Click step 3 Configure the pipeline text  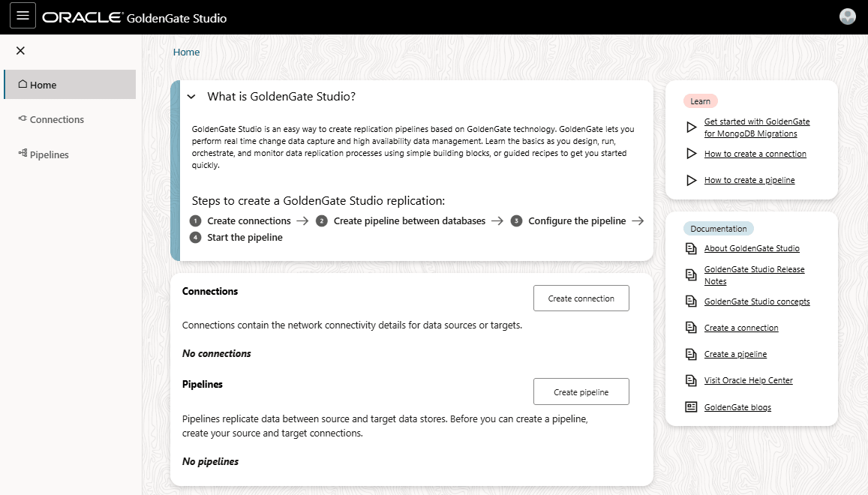(577, 221)
